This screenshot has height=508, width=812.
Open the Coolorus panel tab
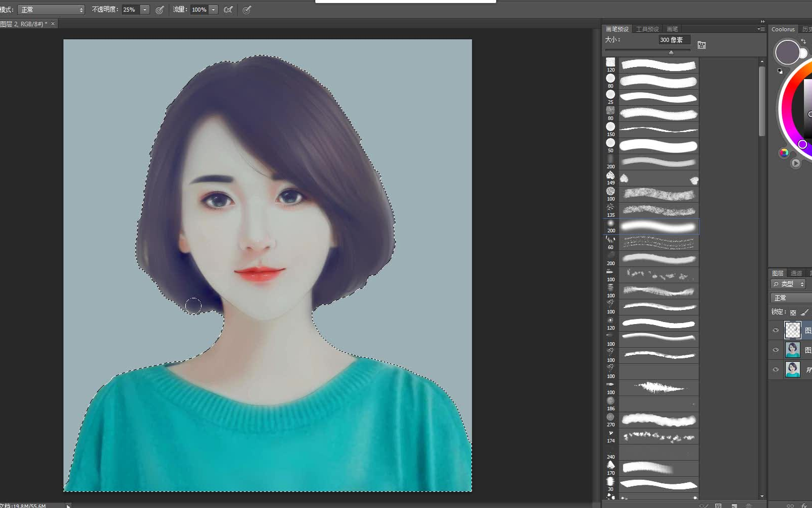click(783, 29)
